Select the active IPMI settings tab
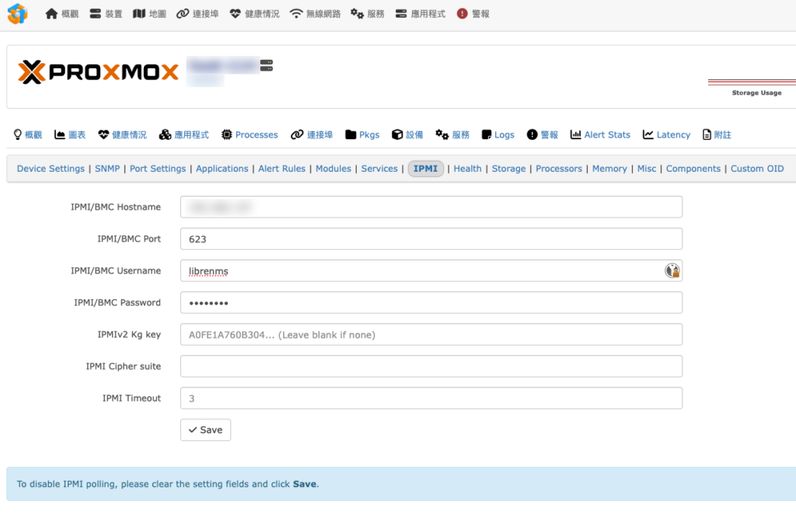This screenshot has width=796, height=532. tap(425, 169)
